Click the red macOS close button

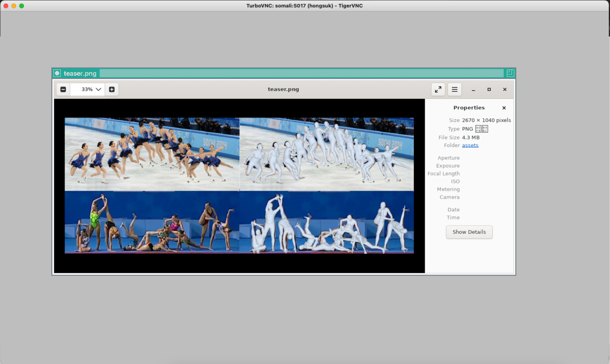click(6, 6)
